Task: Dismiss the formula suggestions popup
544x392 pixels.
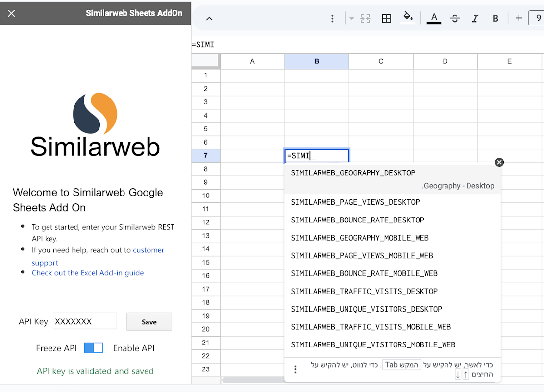Action: pyautogui.click(x=499, y=162)
